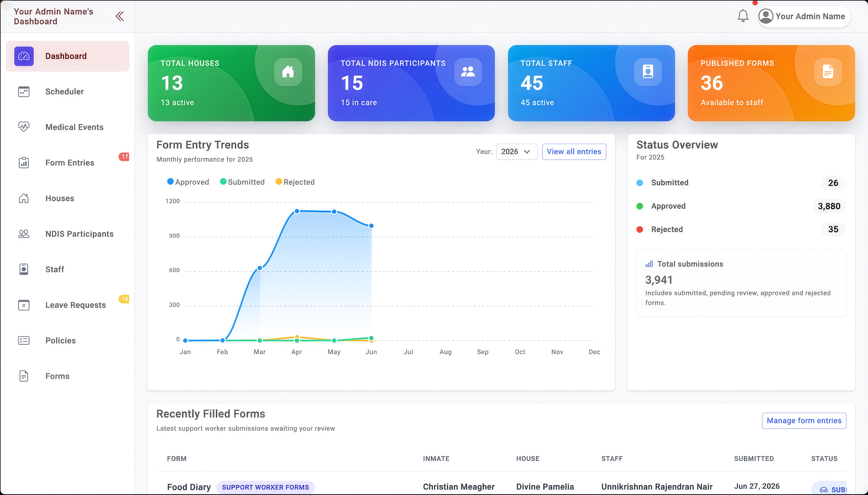Toggle the Rejected series in chart legend
The height and width of the screenshot is (495, 868).
coord(295,182)
